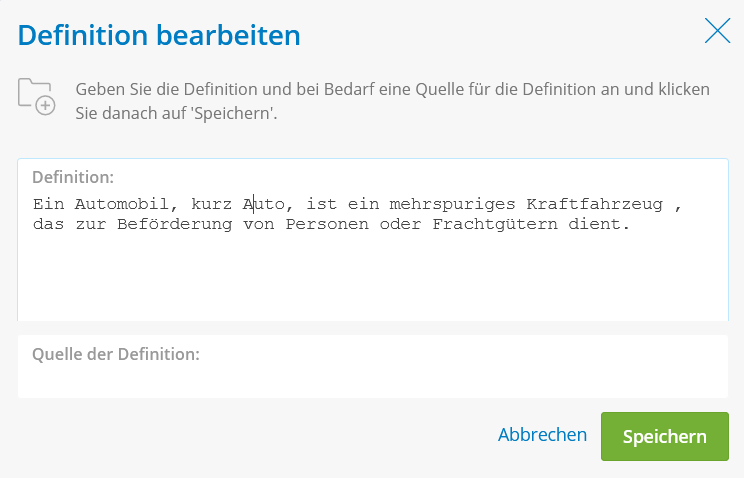744x478 pixels.
Task: Click the 'Definition bearbeiten' heading
Action: pos(159,35)
